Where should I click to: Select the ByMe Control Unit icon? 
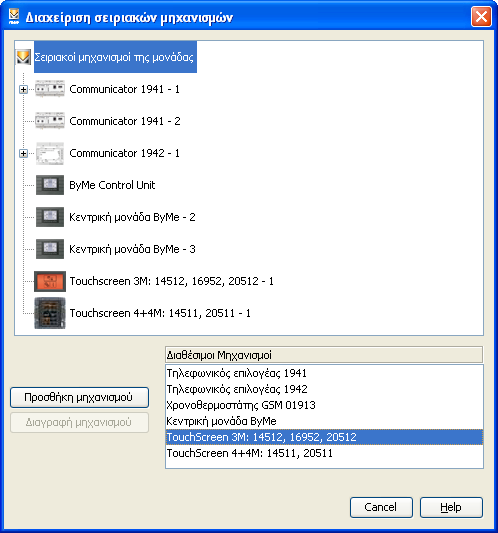pyautogui.click(x=50, y=185)
